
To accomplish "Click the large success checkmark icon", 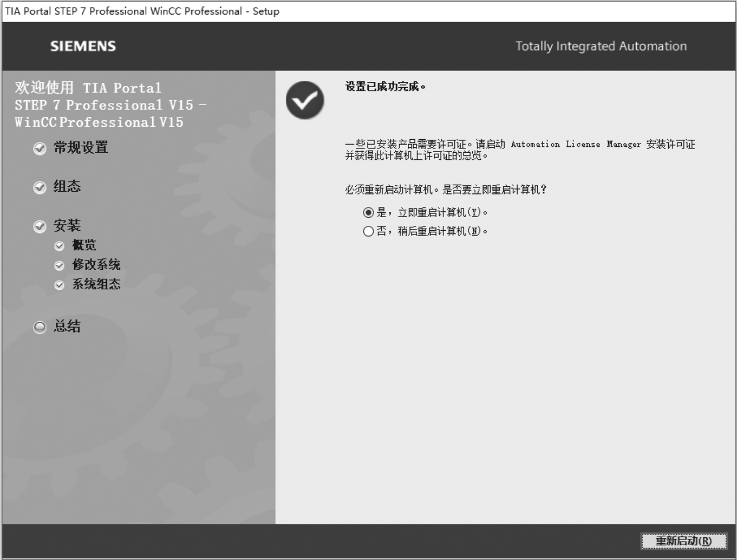I will [x=305, y=100].
